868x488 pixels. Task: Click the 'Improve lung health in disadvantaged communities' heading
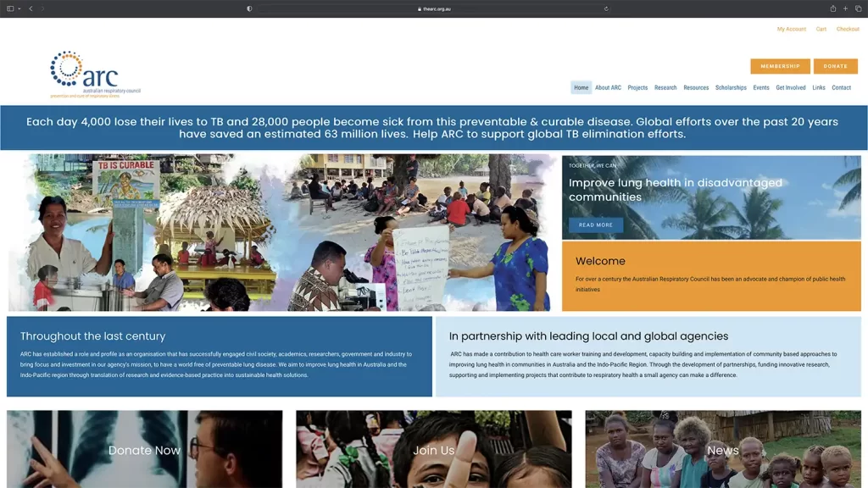click(676, 190)
